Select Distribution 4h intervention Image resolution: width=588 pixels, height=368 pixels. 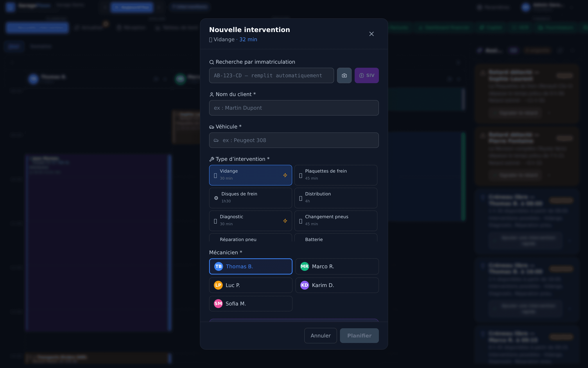pyautogui.click(x=336, y=198)
